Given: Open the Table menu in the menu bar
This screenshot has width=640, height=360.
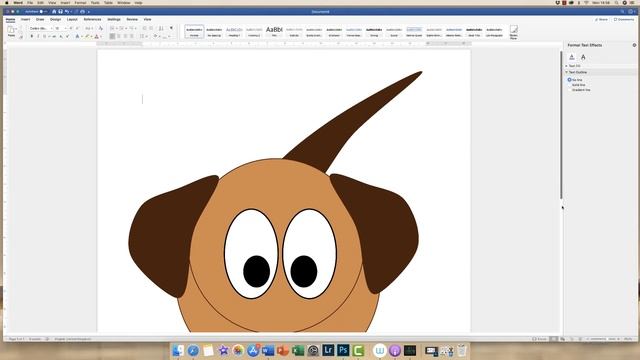Looking at the screenshot, I should point(108,2).
